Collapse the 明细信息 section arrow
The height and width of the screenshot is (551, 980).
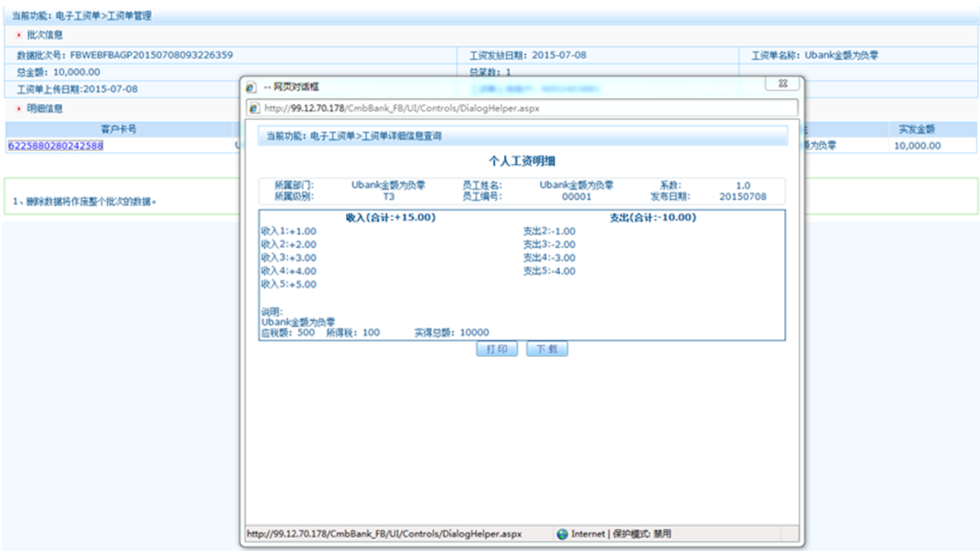pos(19,109)
